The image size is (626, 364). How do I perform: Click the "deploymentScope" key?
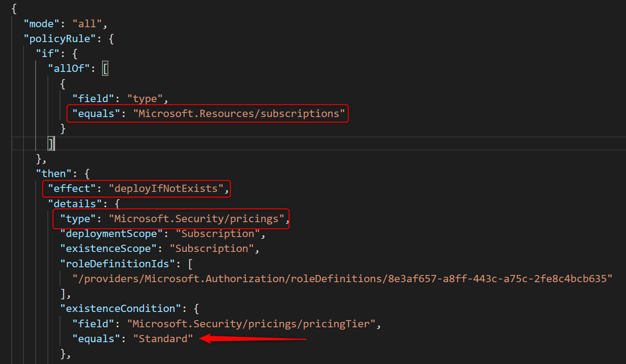[x=112, y=234]
